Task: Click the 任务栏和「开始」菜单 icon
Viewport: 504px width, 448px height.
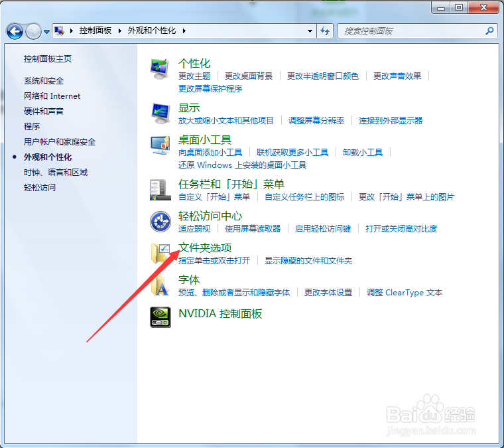Action: click(160, 190)
